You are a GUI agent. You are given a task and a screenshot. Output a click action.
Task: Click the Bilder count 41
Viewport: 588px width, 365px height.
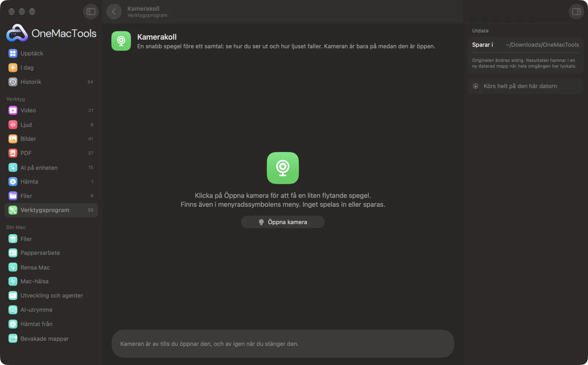coord(91,139)
